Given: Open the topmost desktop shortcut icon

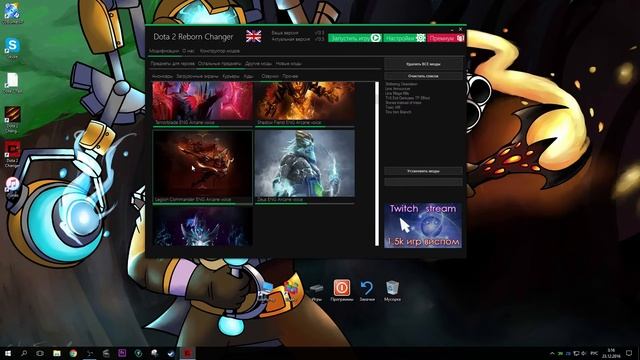Looking at the screenshot, I should tap(12, 12).
